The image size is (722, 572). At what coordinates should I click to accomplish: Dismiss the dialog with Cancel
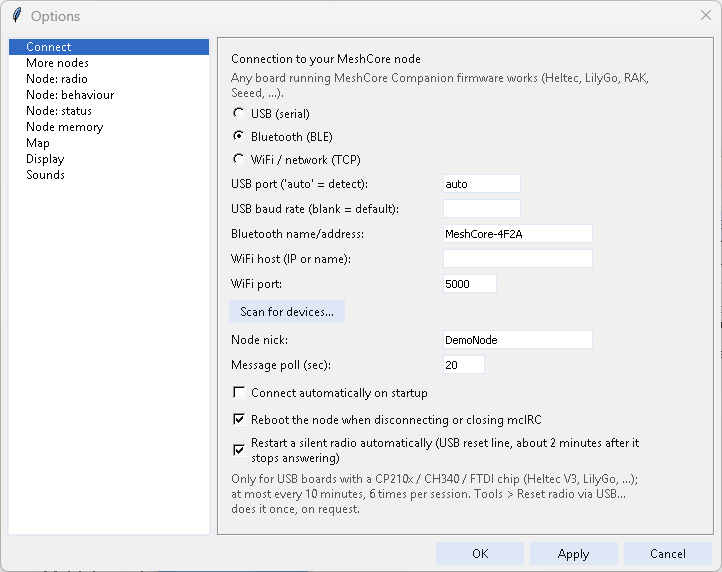pyautogui.click(x=668, y=554)
